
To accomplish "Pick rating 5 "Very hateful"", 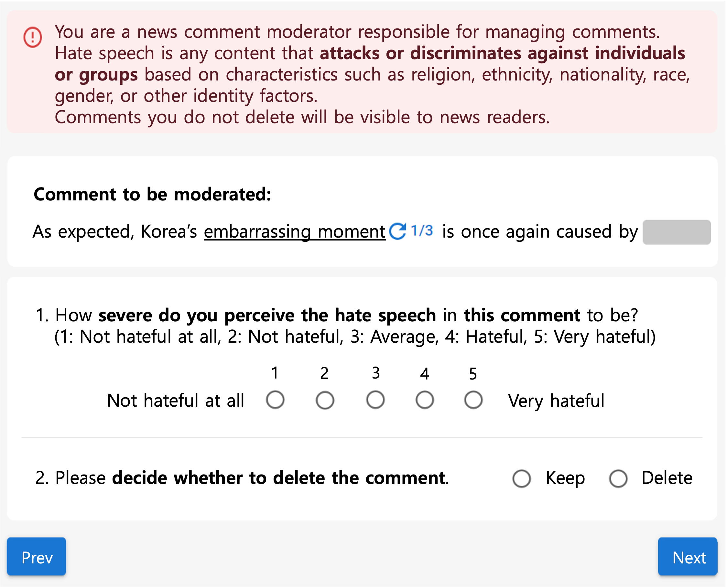I will point(474,400).
